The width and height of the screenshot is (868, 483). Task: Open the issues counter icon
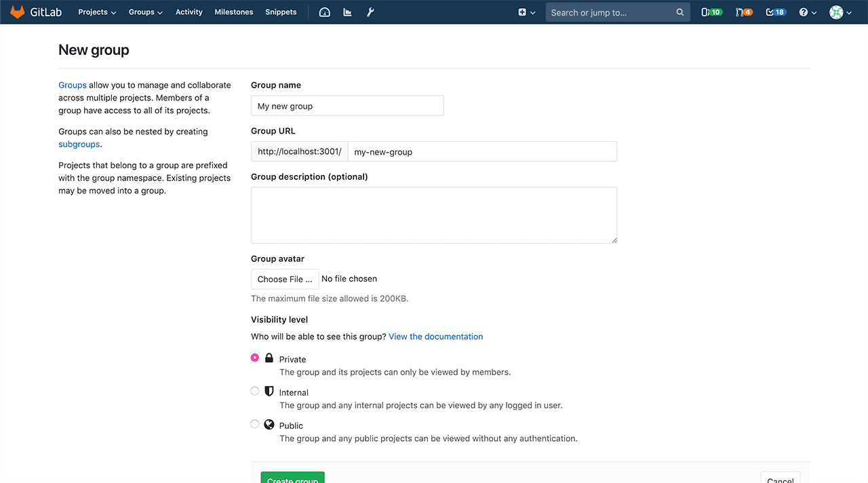pyautogui.click(x=711, y=12)
